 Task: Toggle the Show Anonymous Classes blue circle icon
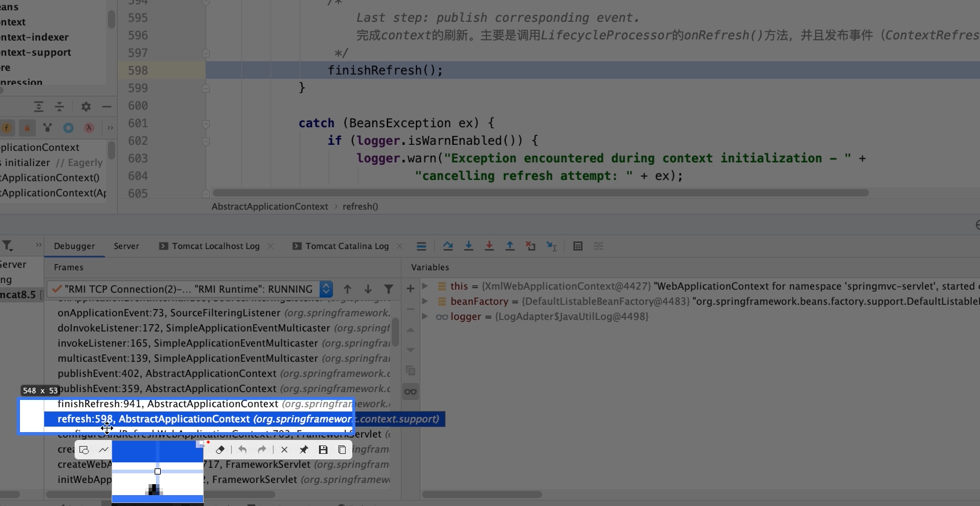[69, 128]
